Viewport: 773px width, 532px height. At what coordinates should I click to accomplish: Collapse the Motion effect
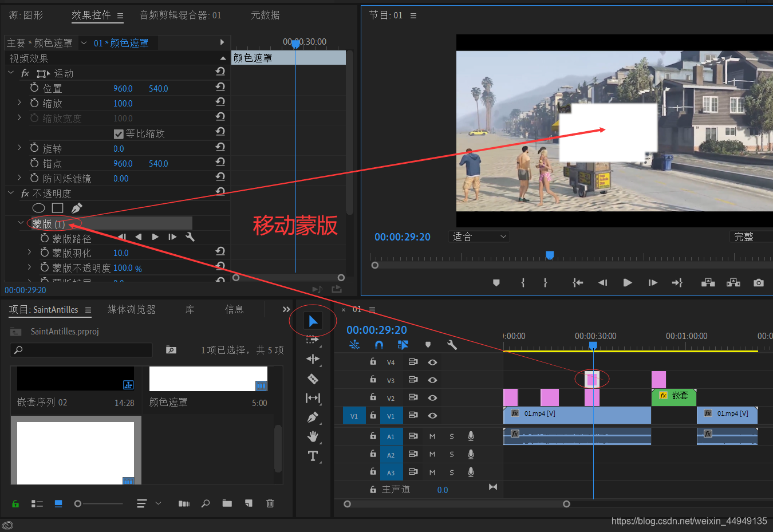tap(11, 73)
